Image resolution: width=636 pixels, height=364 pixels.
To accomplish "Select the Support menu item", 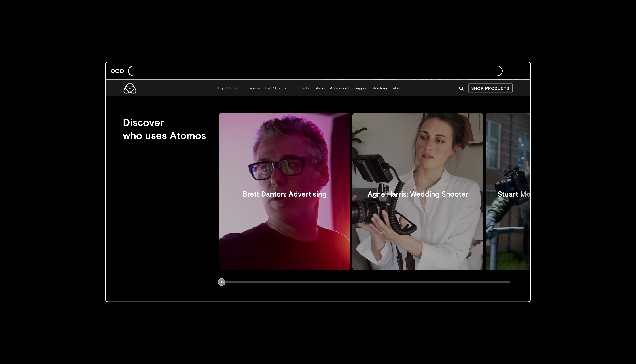I will 361,88.
